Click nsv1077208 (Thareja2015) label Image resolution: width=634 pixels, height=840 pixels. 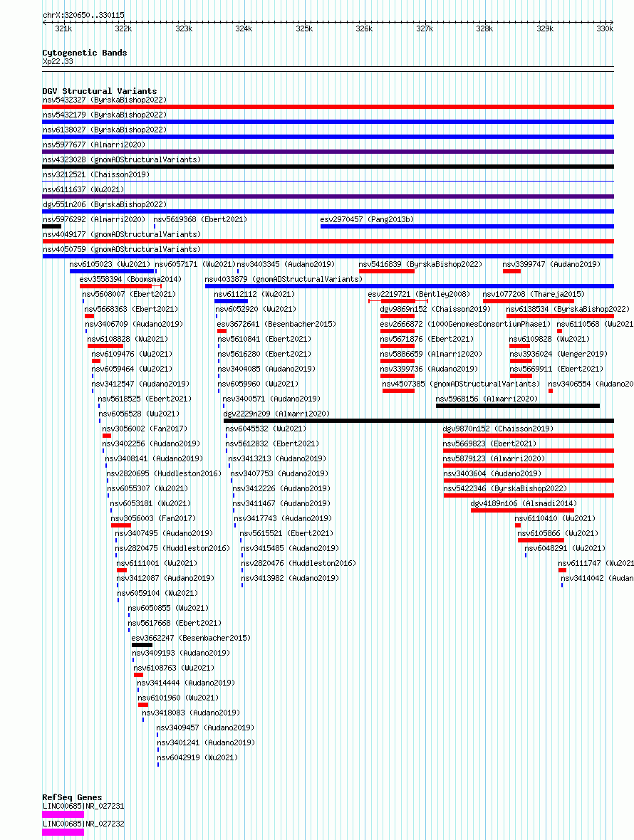(x=534, y=295)
